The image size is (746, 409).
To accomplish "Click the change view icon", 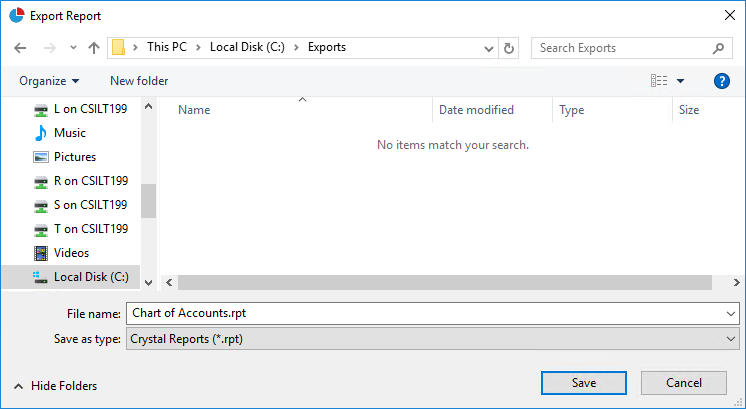I will [x=659, y=81].
